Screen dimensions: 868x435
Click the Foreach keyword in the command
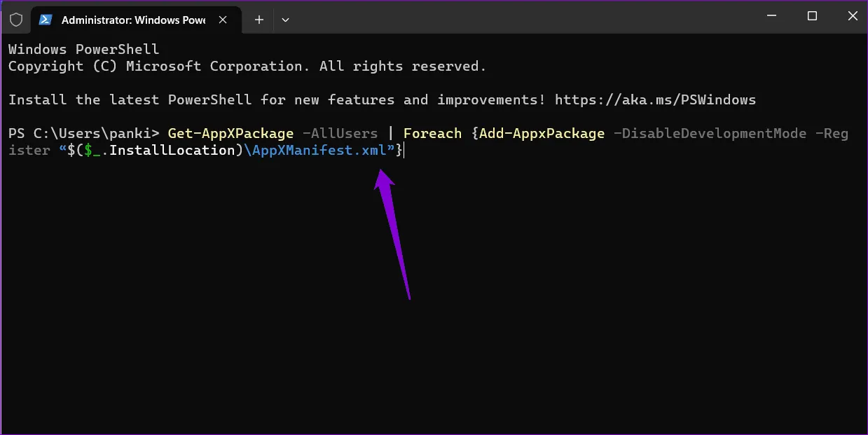[x=432, y=134]
